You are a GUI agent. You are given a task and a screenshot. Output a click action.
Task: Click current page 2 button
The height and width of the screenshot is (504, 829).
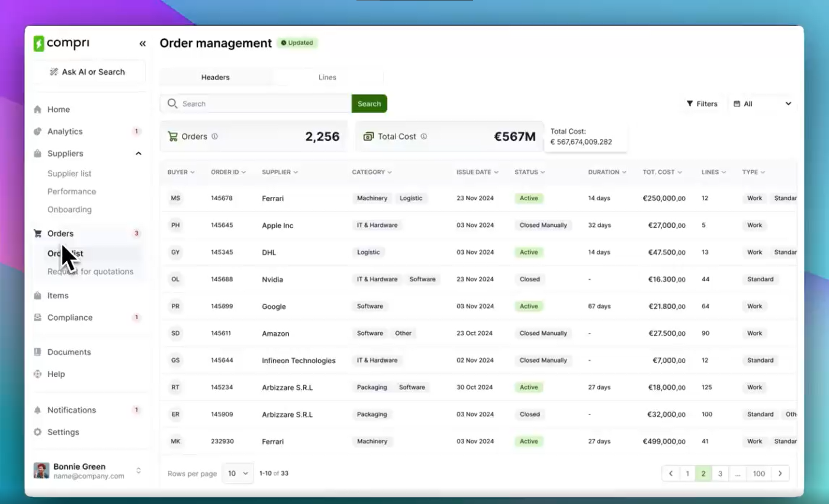tap(704, 474)
